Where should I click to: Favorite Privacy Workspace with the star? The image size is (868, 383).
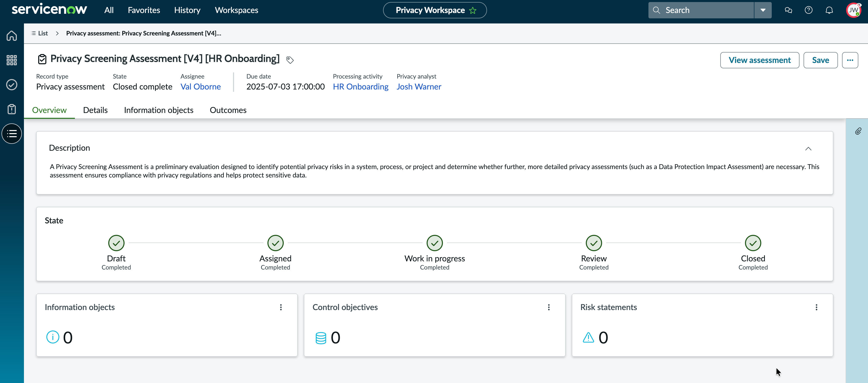[x=473, y=10]
